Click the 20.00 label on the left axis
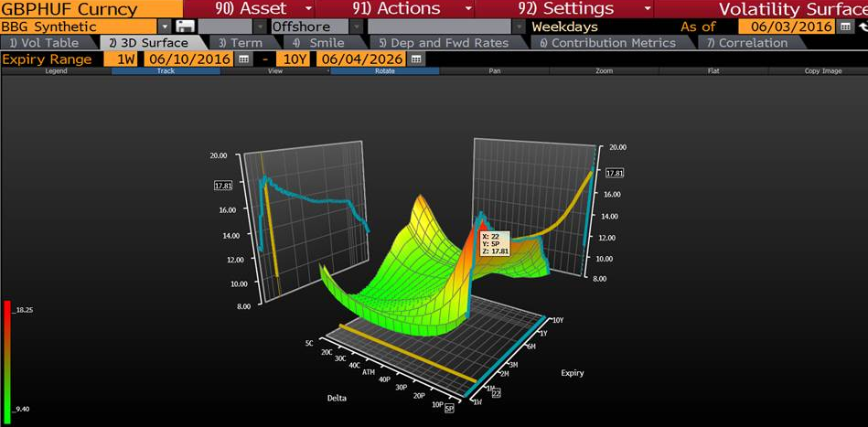 (218, 155)
